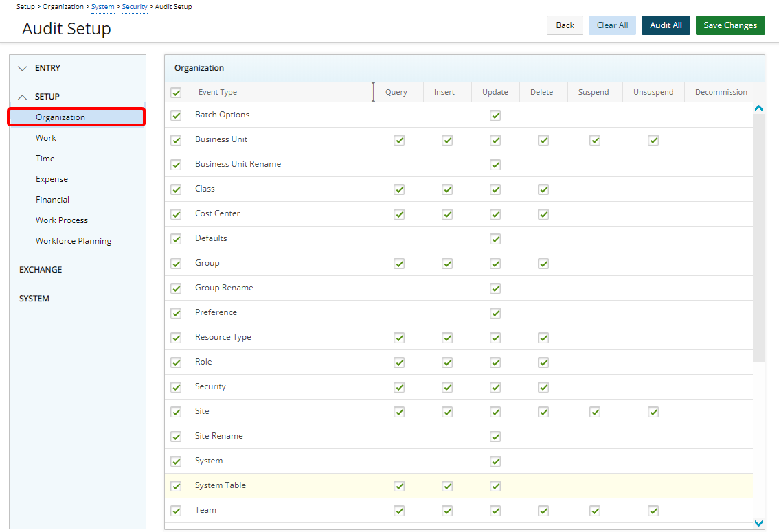Click the Save Changes button
The height and width of the screenshot is (532, 779).
coord(730,25)
